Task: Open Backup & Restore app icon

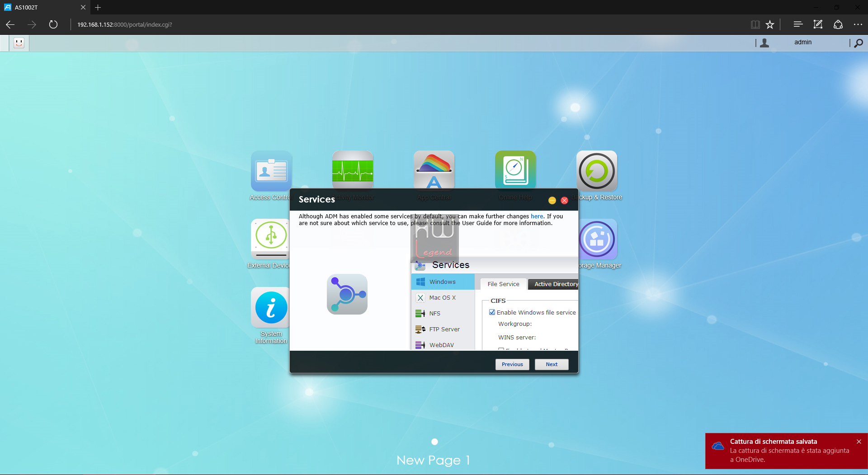Action: 597,171
